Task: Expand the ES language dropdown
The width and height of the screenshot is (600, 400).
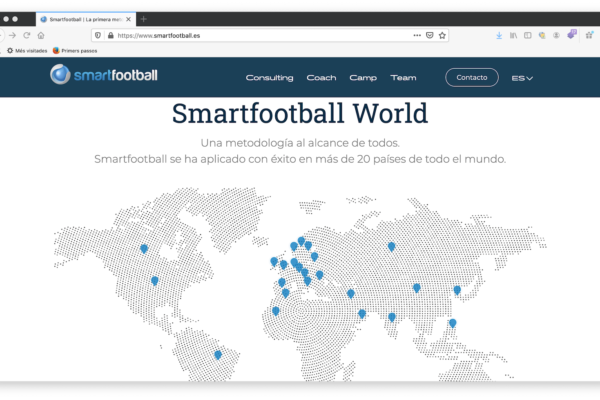Action: 522,78
